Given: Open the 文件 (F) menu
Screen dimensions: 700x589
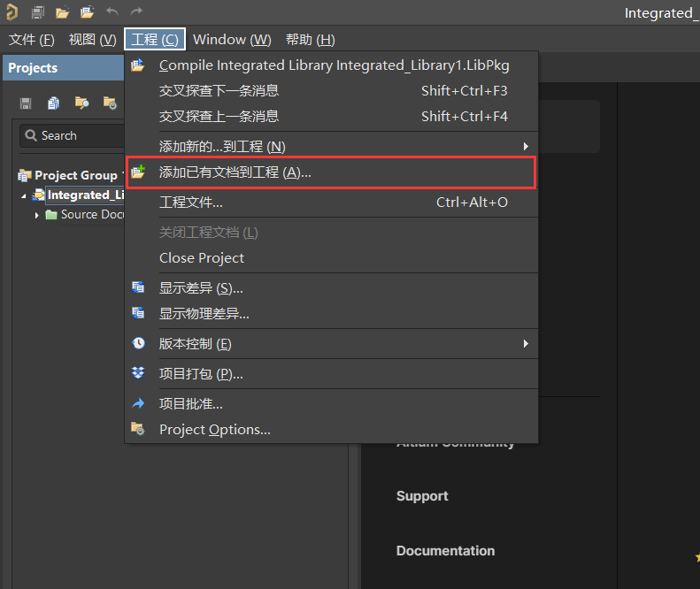Looking at the screenshot, I should [32, 40].
